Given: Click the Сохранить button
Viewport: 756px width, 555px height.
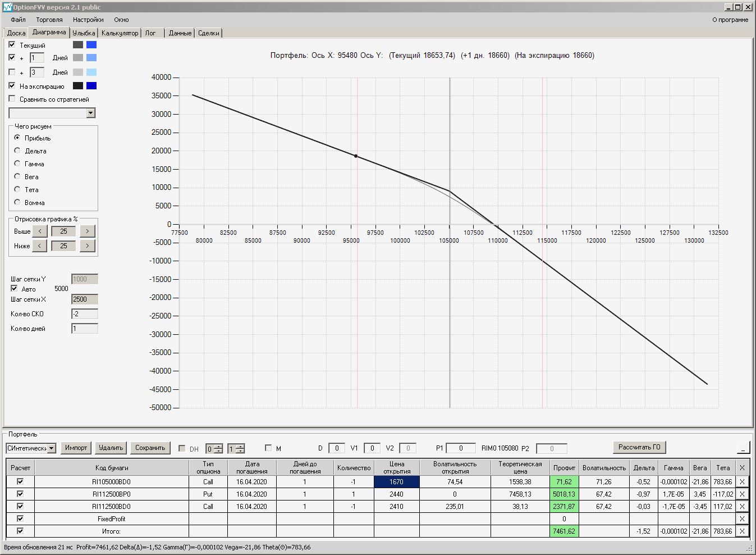Looking at the screenshot, I should pos(150,448).
